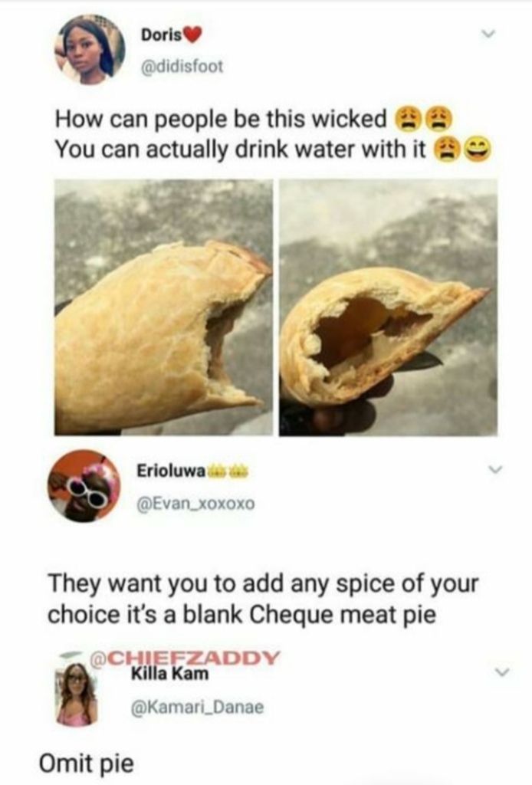Open Doris's profile picture
Image resolution: width=532 pixels, height=785 pixels.
click(x=90, y=49)
